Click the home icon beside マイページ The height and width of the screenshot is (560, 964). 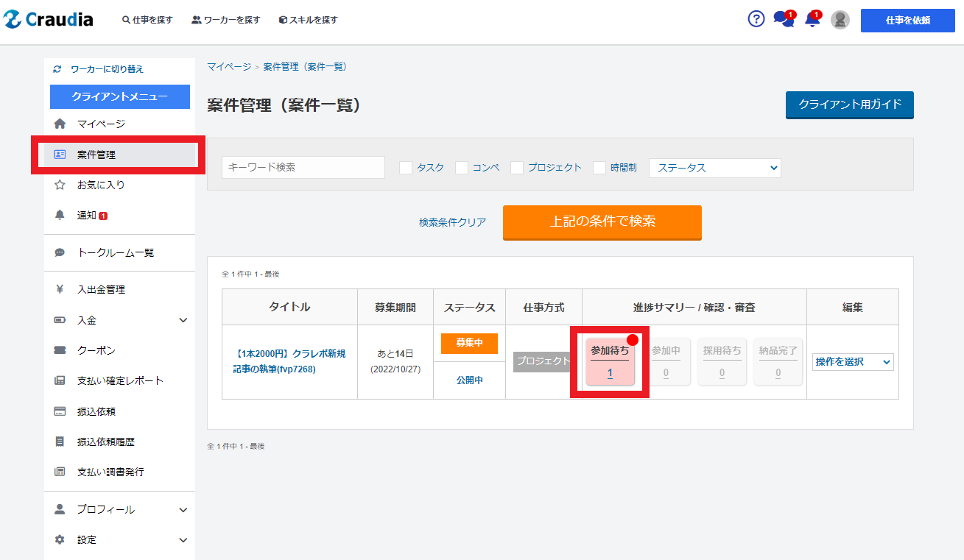pos(60,124)
